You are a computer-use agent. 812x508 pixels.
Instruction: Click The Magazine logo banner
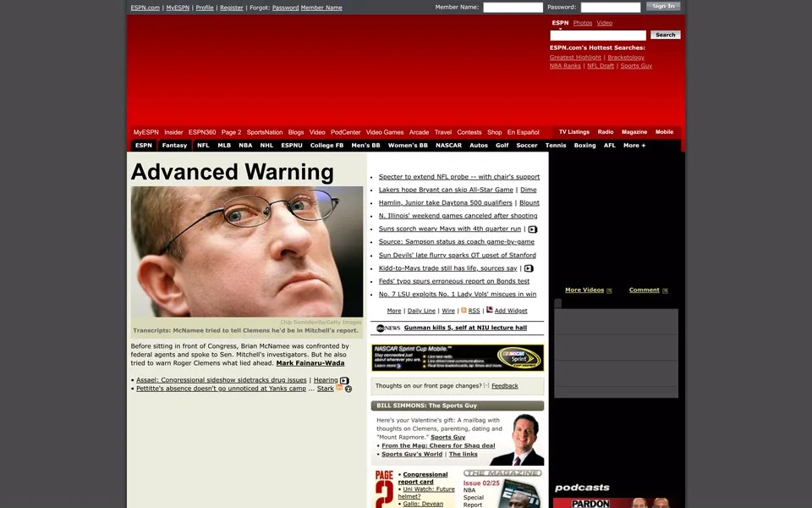coord(502,472)
